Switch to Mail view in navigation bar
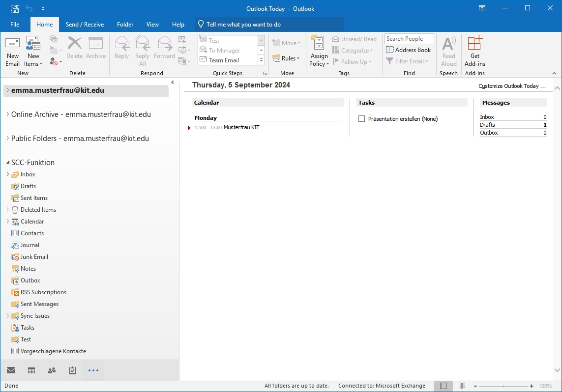 (x=11, y=370)
